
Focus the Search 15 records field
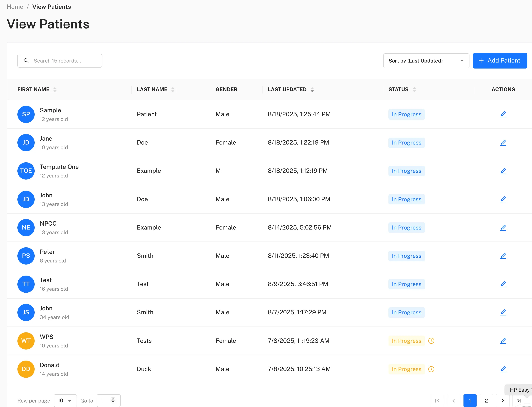point(60,61)
